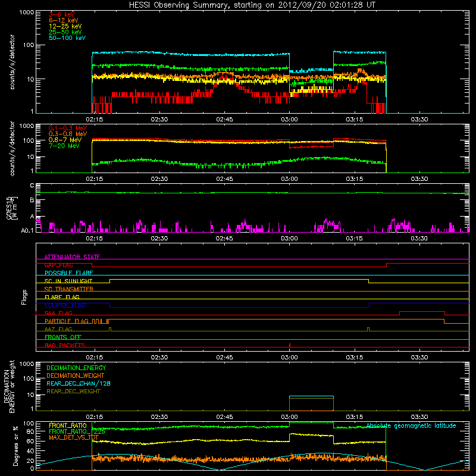Click the 02:45 tick under the top plot
This screenshot has width=476, height=476.
[224, 120]
